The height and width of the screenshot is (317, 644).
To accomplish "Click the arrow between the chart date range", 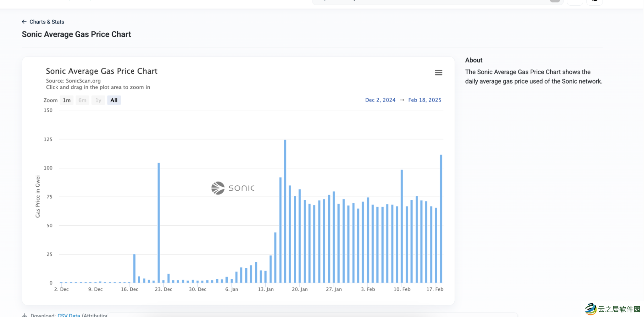I will 402,100.
